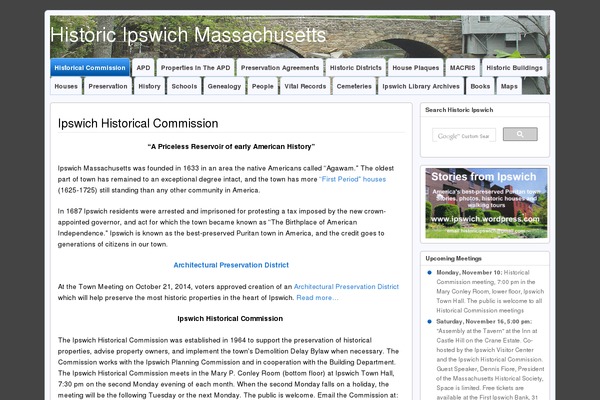Open Historic Buildings tab
Screen dimensions: 600x400
tap(515, 68)
